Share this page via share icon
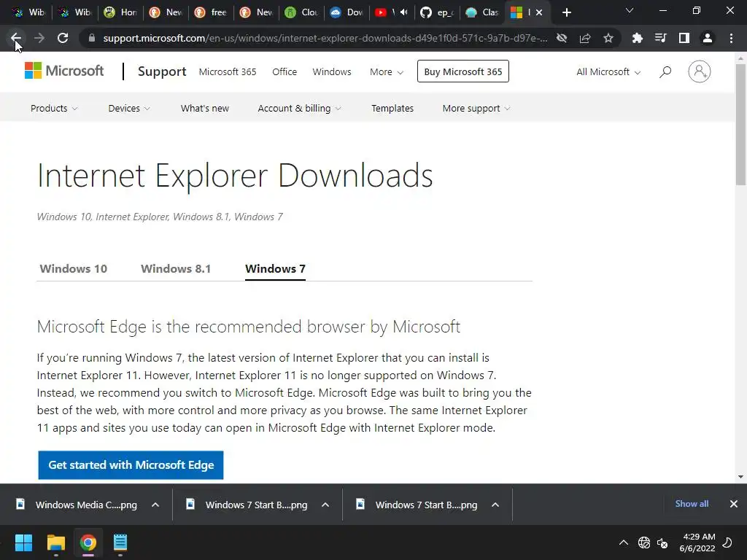This screenshot has width=747, height=560. (x=585, y=38)
